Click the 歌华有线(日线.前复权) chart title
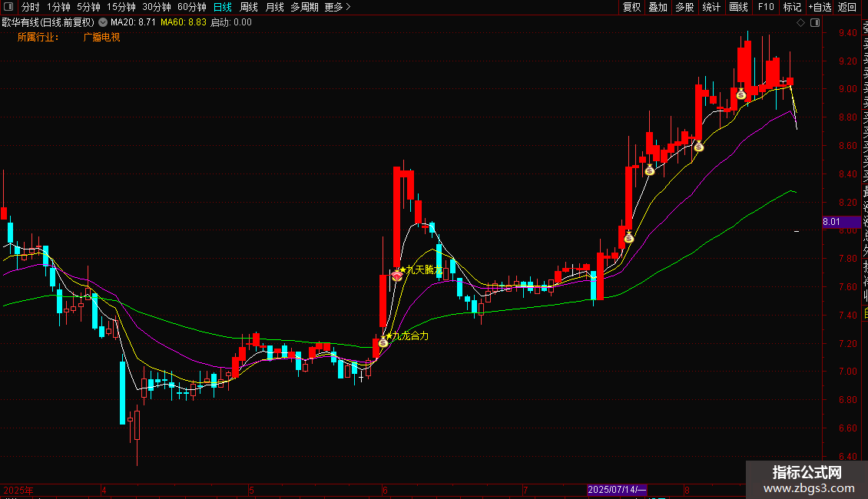The width and height of the screenshot is (868, 499). coord(48,22)
